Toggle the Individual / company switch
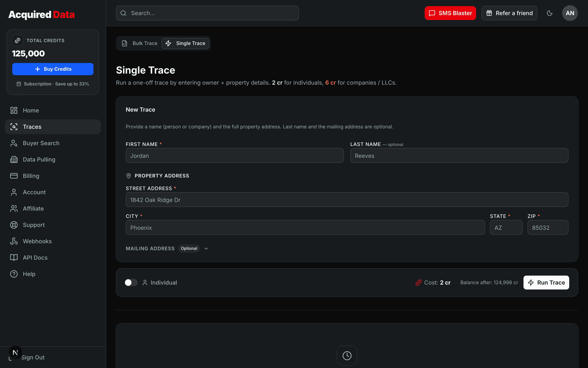 click(131, 283)
